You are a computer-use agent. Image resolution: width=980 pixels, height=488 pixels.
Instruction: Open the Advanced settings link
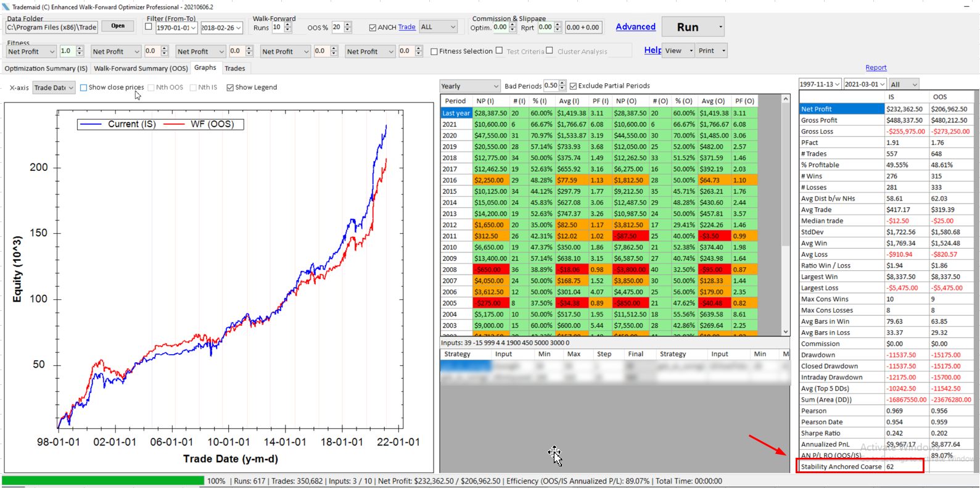point(635,27)
